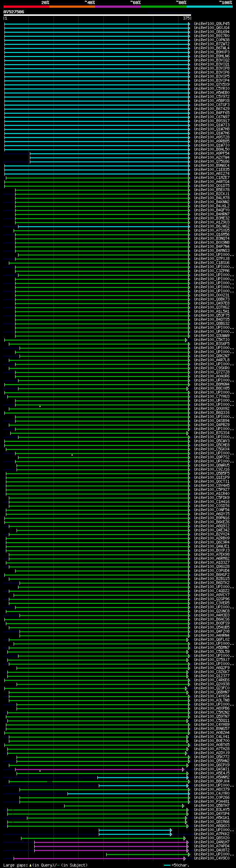Open hit UniRef100_B6TWL4
The image size is (236, 868).
point(212,48)
